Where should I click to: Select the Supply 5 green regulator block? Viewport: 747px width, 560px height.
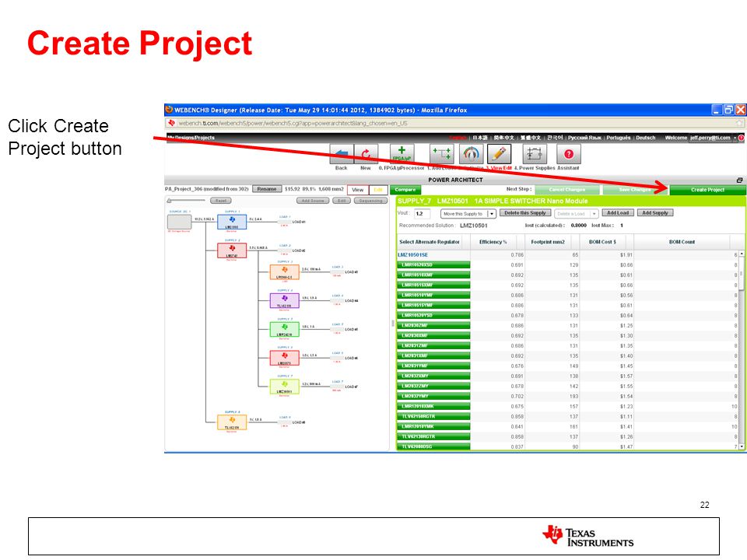(x=285, y=329)
